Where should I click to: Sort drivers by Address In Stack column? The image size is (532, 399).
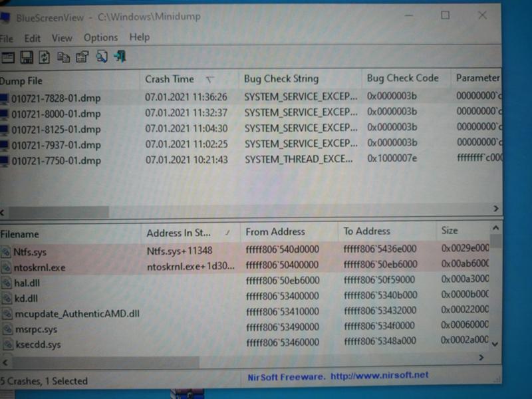click(x=178, y=233)
